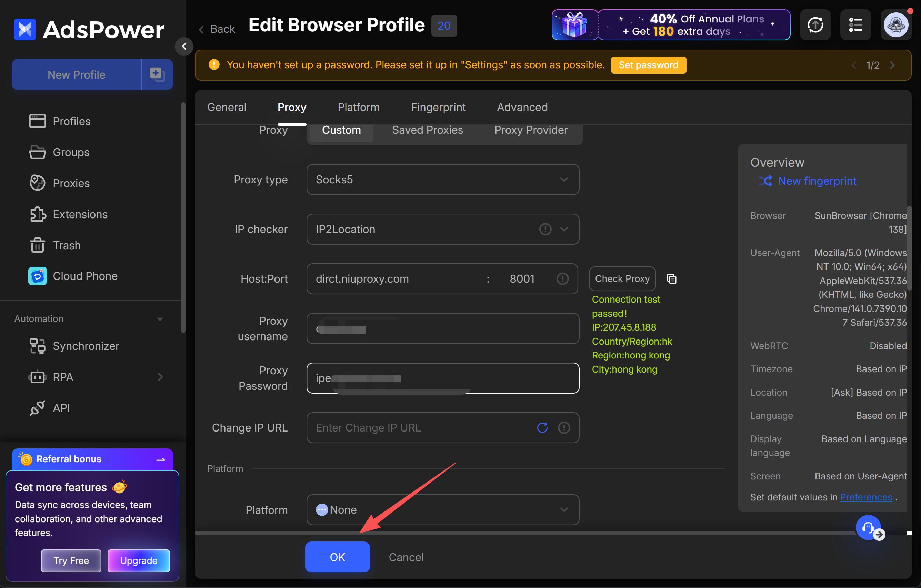
Task: Open the Extensions page
Action: click(69, 214)
